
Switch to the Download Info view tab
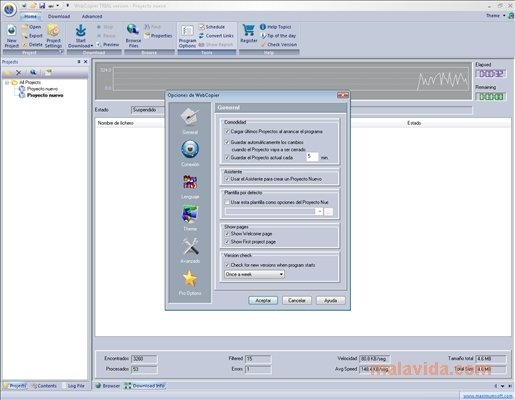(145, 386)
